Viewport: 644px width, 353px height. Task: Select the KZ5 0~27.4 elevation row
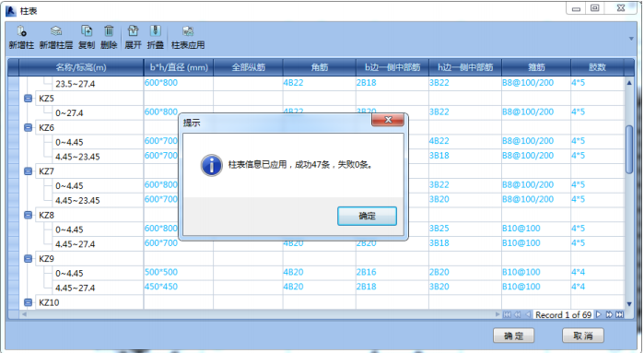69,113
